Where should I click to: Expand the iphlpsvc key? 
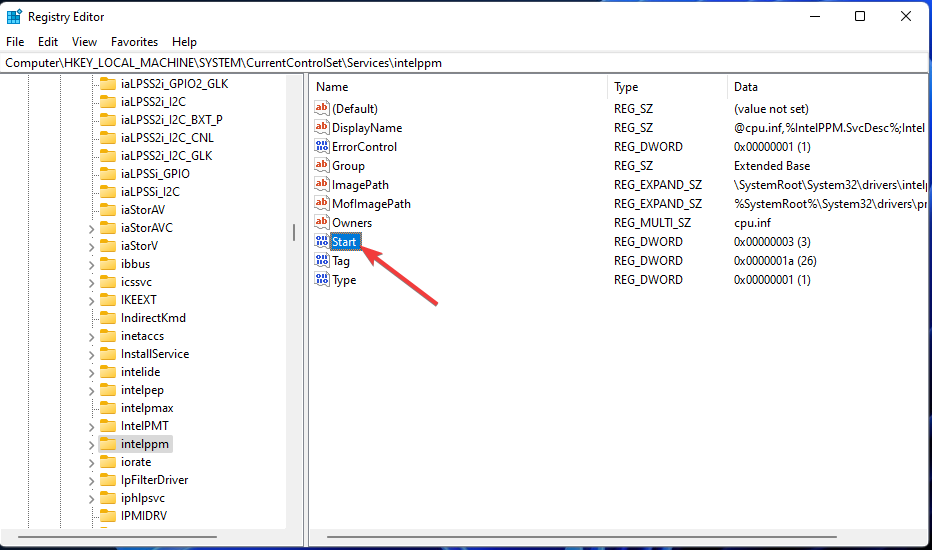click(x=92, y=499)
